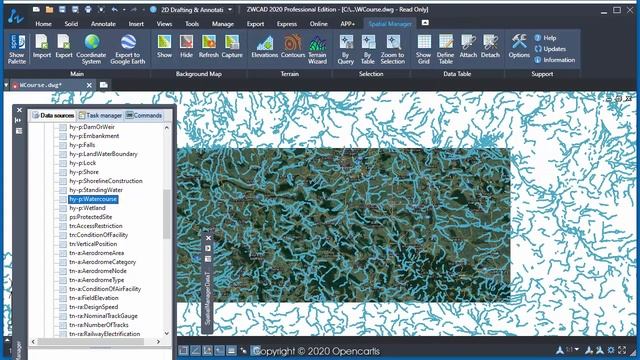Launch the Terrain Wizard
Viewport: 640px width, 360px height.
click(x=317, y=49)
